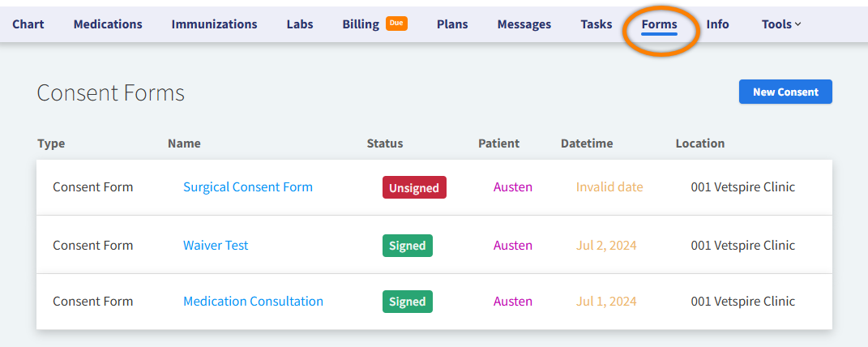Click the New Consent button

coord(785,92)
